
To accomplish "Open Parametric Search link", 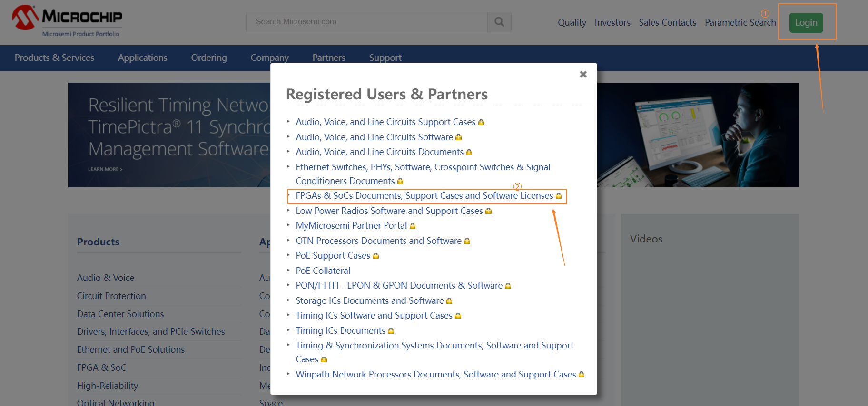I will [740, 22].
